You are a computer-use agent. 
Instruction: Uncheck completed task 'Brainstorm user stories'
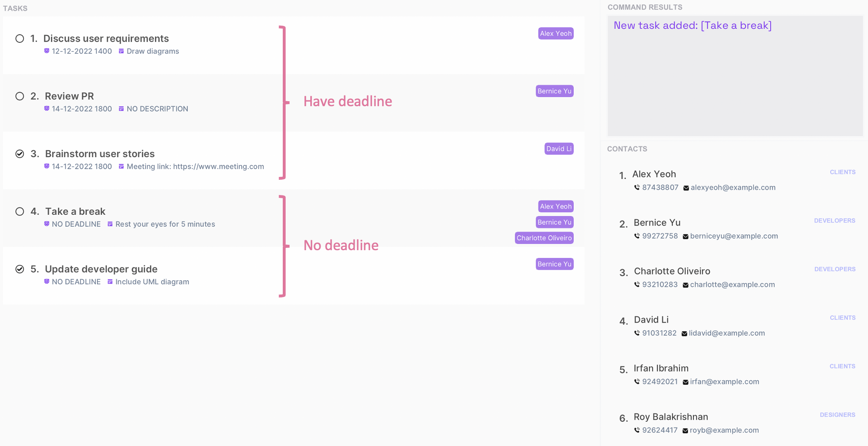tap(20, 154)
